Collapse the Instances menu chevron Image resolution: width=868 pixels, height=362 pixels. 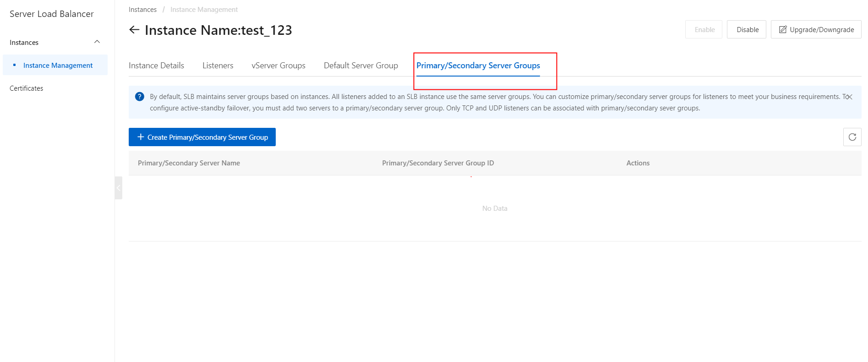click(x=97, y=42)
